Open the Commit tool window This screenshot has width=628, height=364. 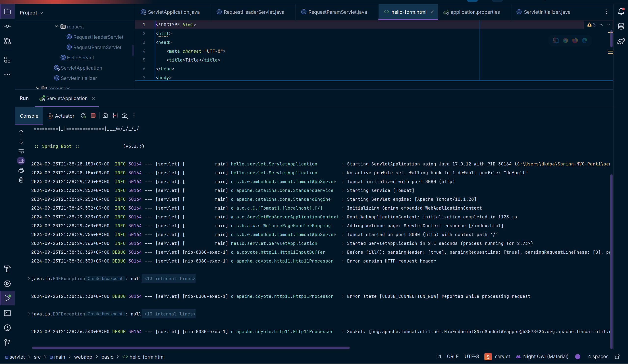(7, 26)
